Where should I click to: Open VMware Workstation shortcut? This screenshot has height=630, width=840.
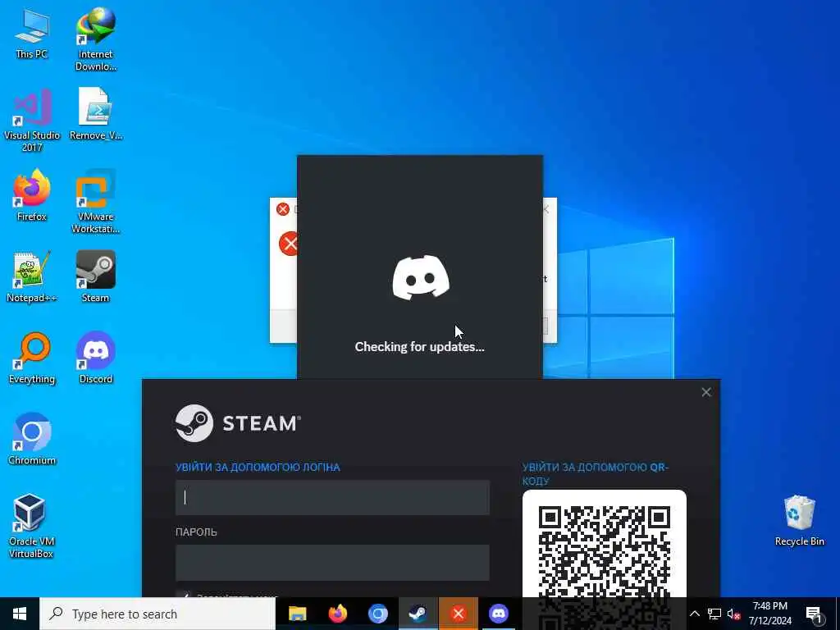pos(96,202)
